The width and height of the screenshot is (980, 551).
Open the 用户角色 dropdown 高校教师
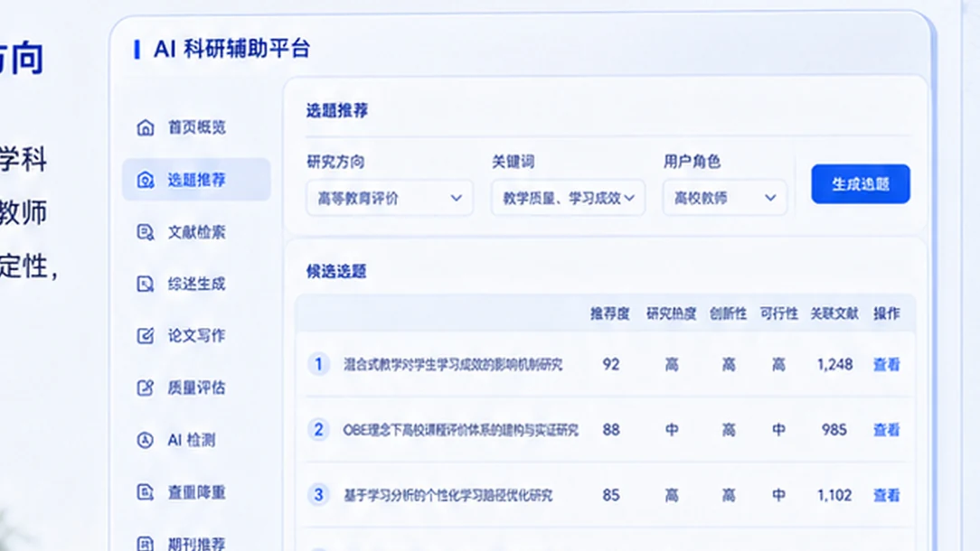(x=724, y=198)
